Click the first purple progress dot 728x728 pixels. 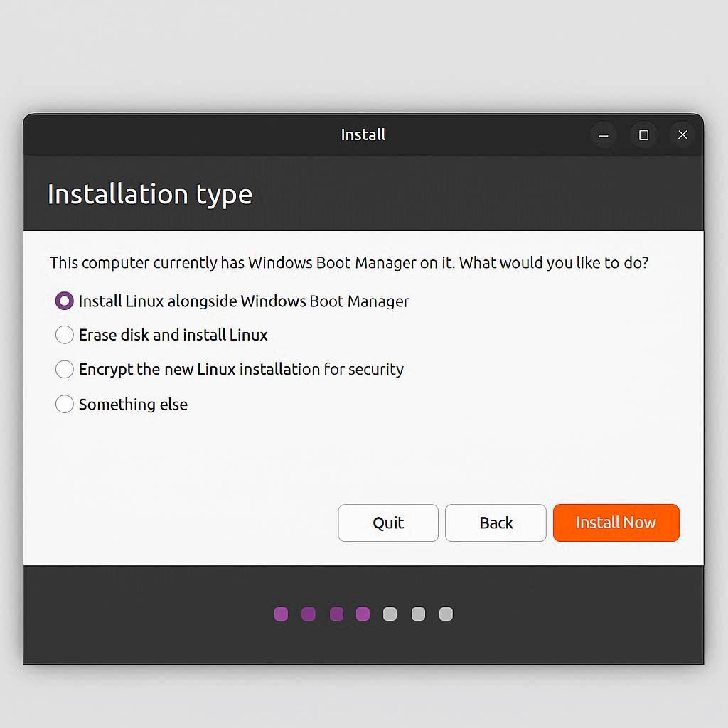[x=281, y=614]
